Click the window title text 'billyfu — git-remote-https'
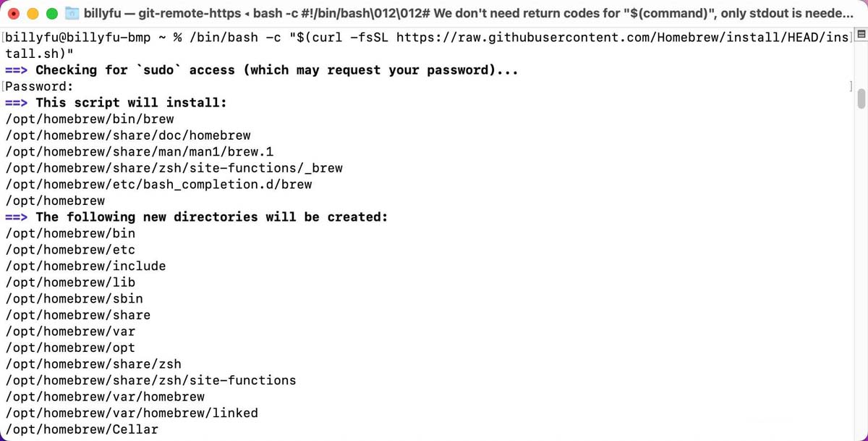Image resolution: width=868 pixels, height=441 pixels. [163, 13]
